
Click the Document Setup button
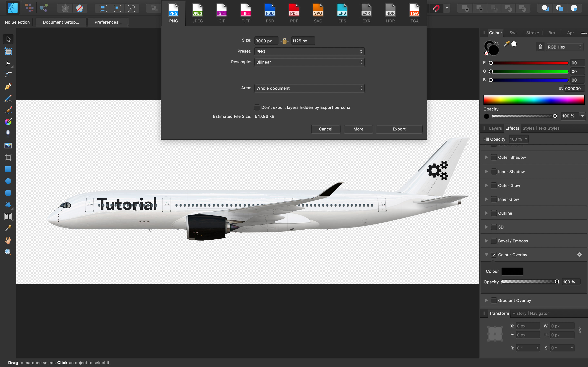click(x=61, y=22)
